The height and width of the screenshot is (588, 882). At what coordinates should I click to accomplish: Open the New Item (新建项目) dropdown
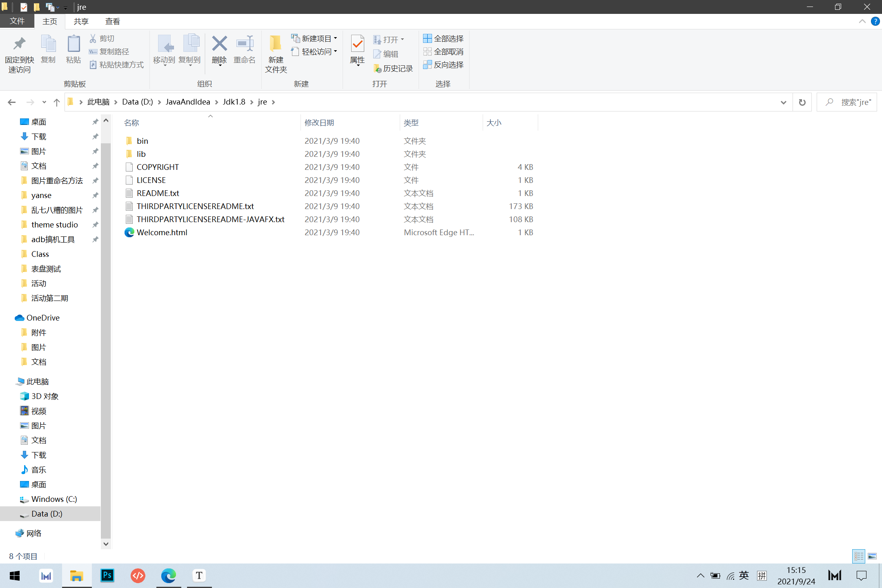point(314,38)
